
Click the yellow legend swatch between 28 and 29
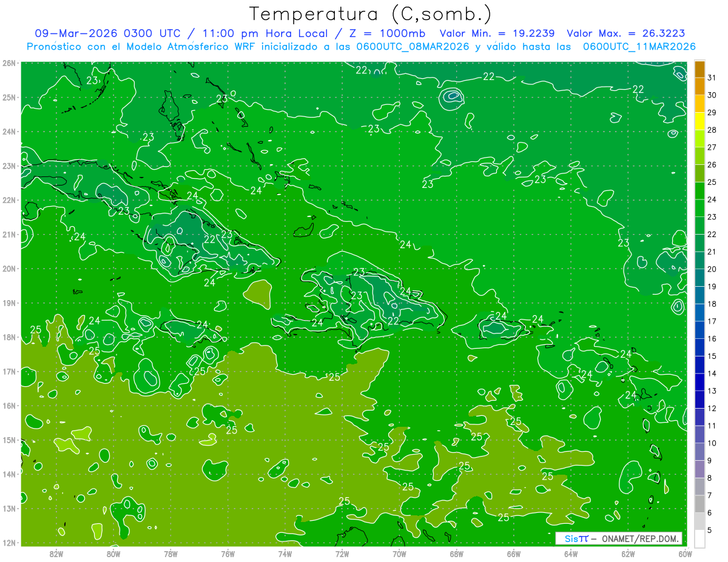pos(699,121)
